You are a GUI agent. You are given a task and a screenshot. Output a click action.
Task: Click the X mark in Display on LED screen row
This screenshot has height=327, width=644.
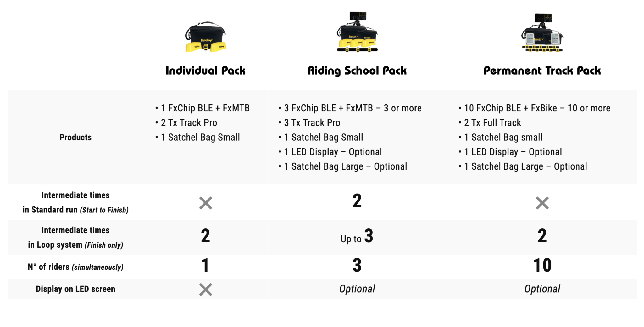click(x=206, y=290)
